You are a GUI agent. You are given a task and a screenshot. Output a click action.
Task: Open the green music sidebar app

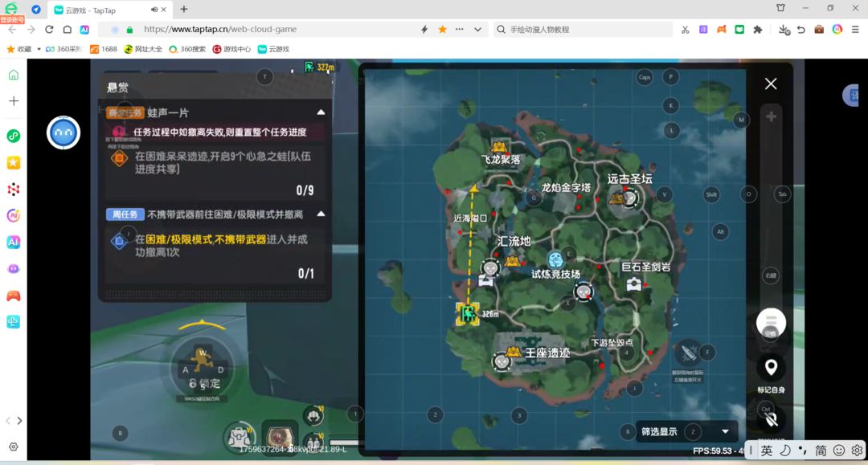click(x=14, y=136)
